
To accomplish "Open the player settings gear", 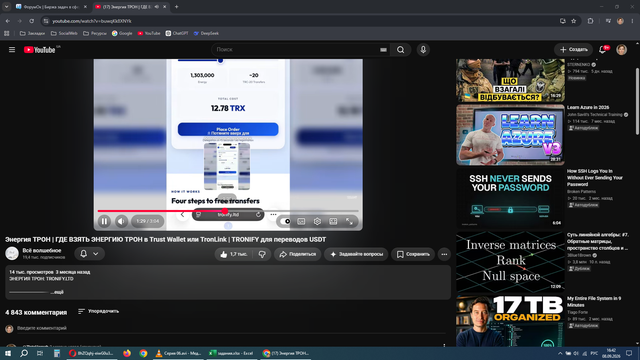I will (x=317, y=221).
